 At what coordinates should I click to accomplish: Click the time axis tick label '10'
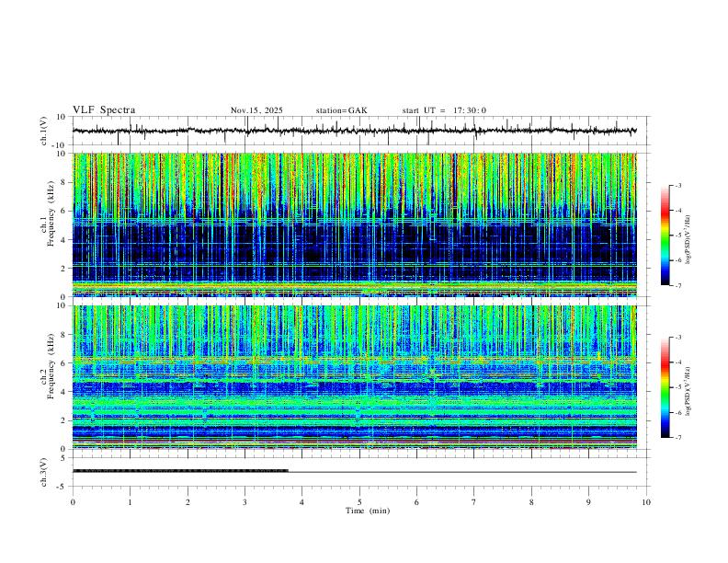tap(646, 502)
